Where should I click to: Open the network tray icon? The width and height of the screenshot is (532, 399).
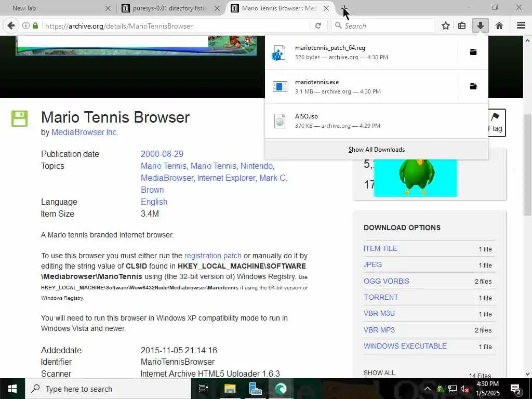tap(452, 389)
